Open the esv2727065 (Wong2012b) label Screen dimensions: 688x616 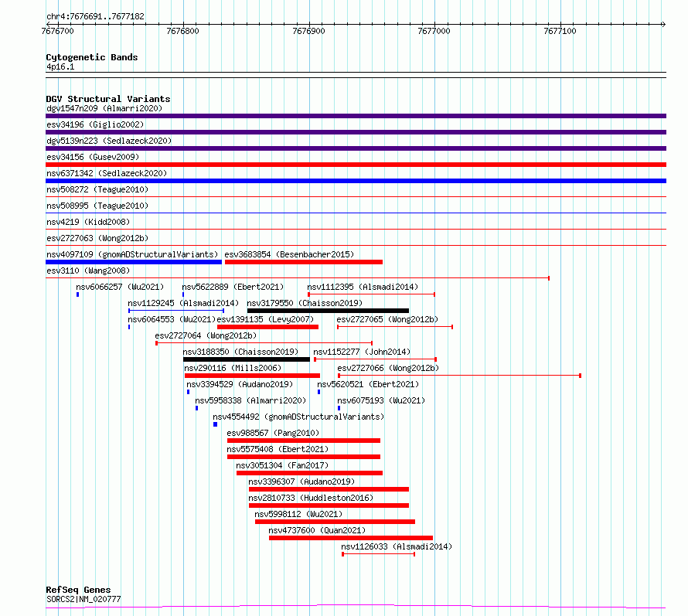point(387,319)
